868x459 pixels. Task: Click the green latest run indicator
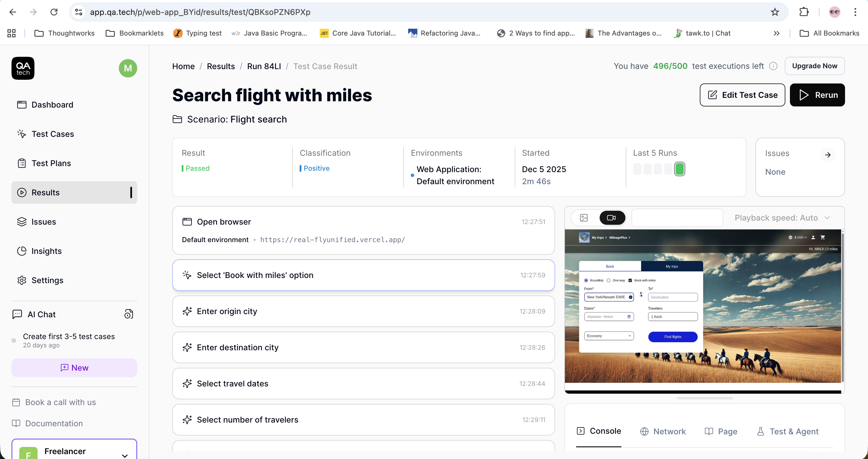(x=679, y=169)
